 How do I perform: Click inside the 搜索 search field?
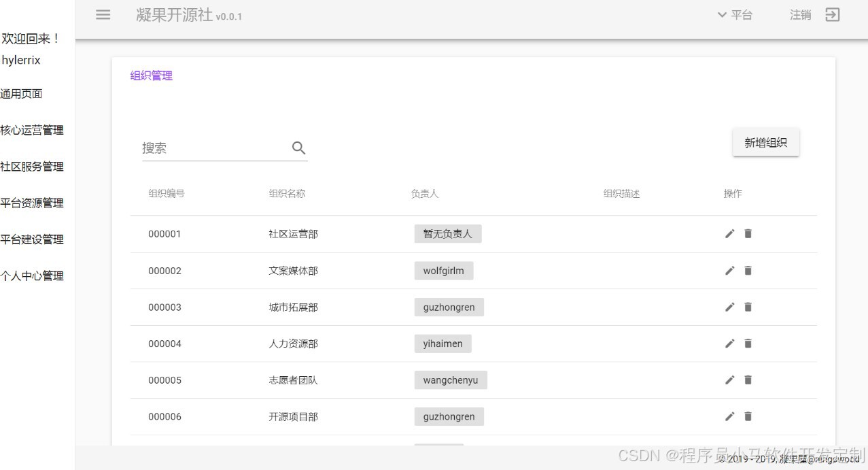pos(204,148)
